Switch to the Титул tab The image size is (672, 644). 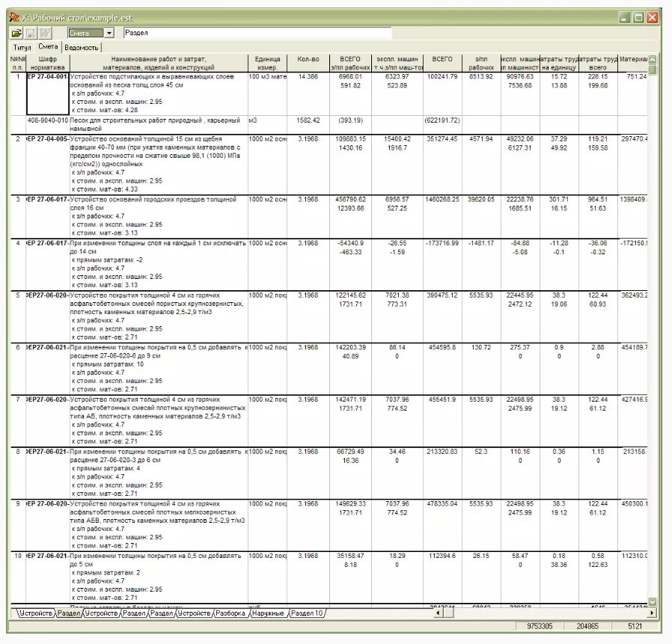point(22,47)
